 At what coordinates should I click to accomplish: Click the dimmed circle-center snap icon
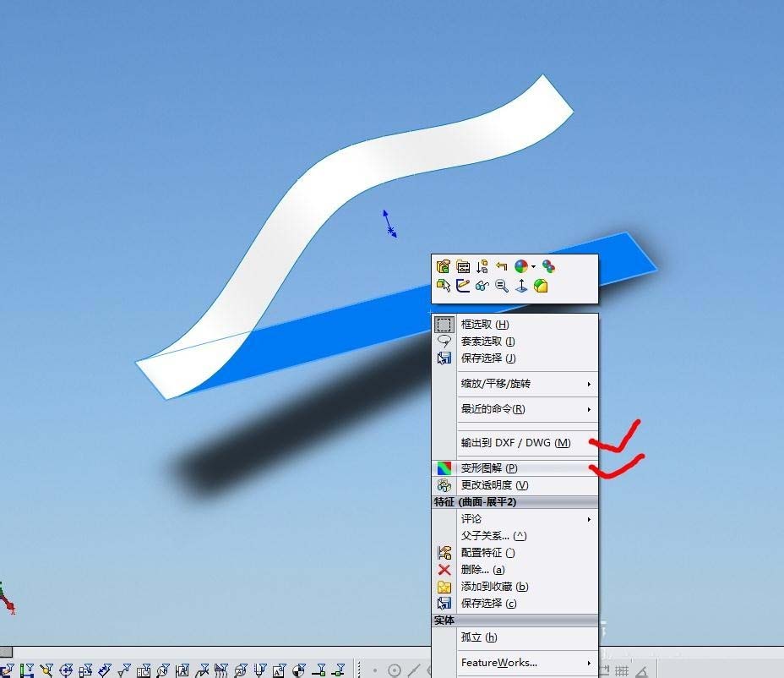pyautogui.click(x=394, y=670)
